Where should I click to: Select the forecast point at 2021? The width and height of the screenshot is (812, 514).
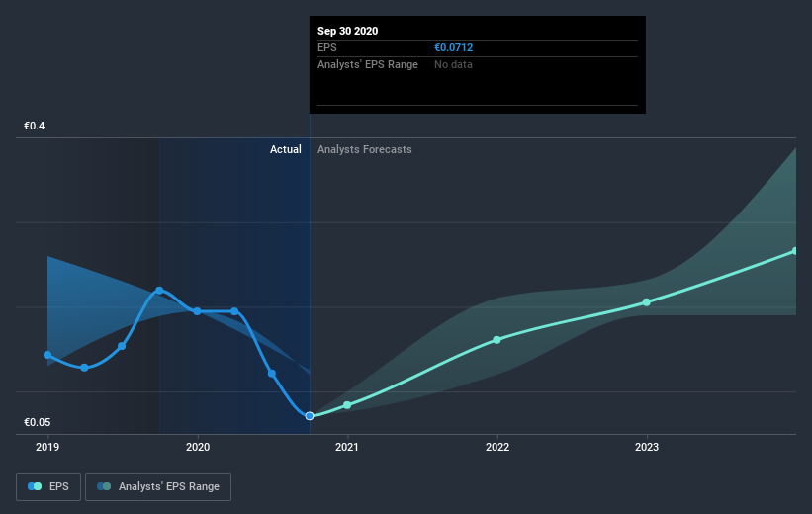click(x=347, y=405)
